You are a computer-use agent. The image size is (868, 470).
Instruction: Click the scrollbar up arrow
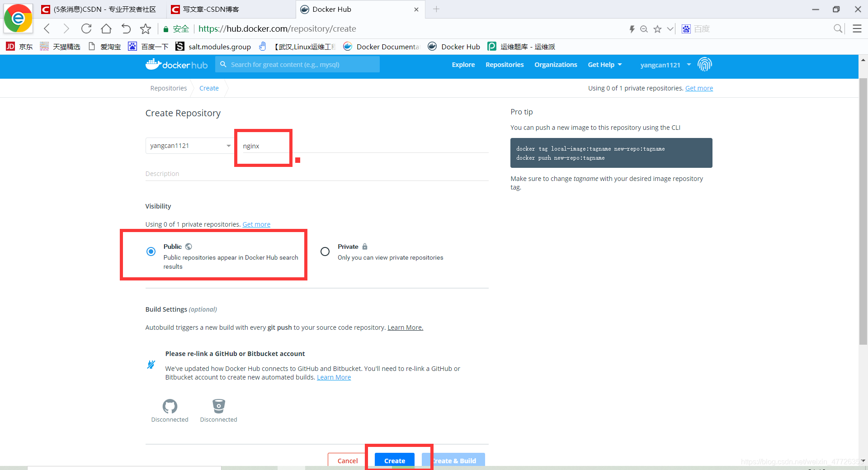tap(863, 60)
